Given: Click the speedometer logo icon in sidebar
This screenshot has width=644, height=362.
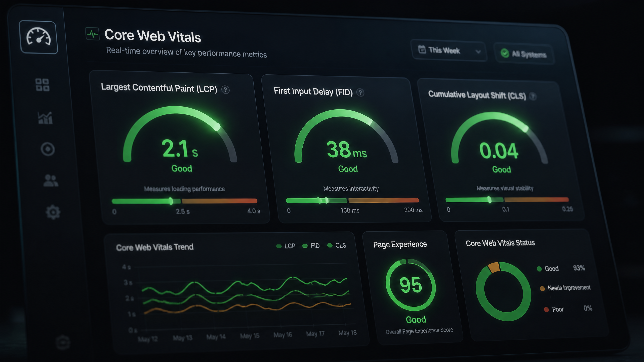Looking at the screenshot, I should click(38, 37).
